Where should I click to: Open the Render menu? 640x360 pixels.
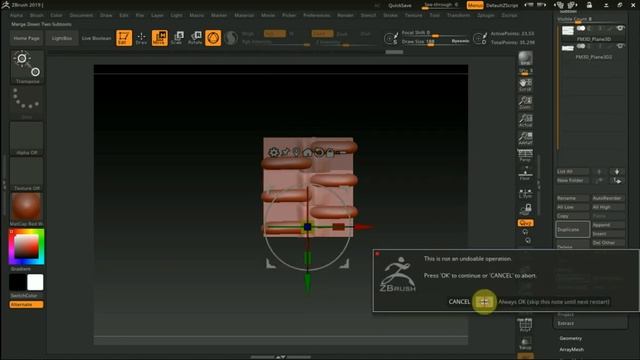click(345, 15)
